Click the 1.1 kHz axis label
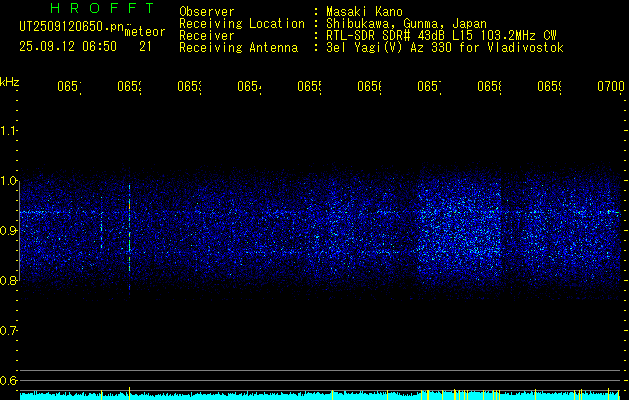The height and width of the screenshot is (400, 629). (x=9, y=131)
